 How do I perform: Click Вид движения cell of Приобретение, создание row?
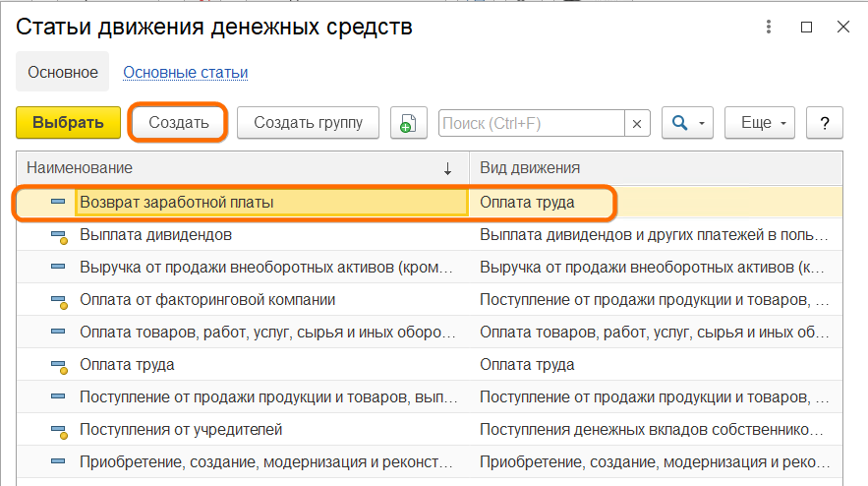[656, 461]
